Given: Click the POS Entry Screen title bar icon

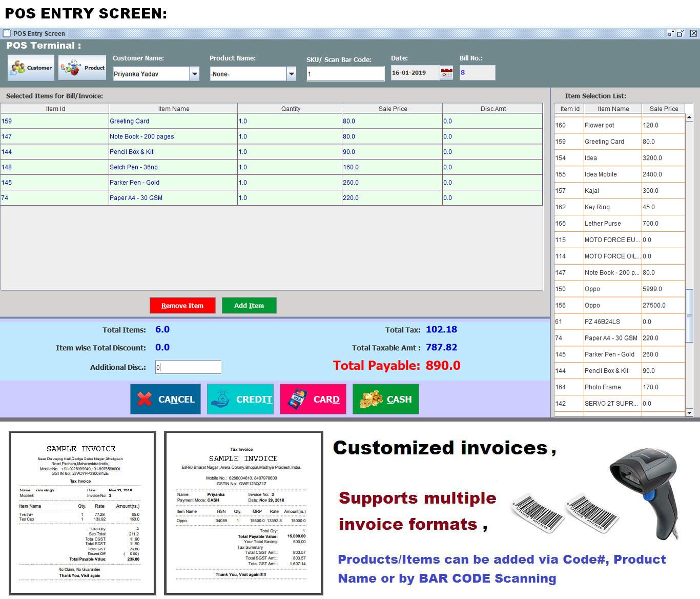Looking at the screenshot, I should click(x=7, y=33).
